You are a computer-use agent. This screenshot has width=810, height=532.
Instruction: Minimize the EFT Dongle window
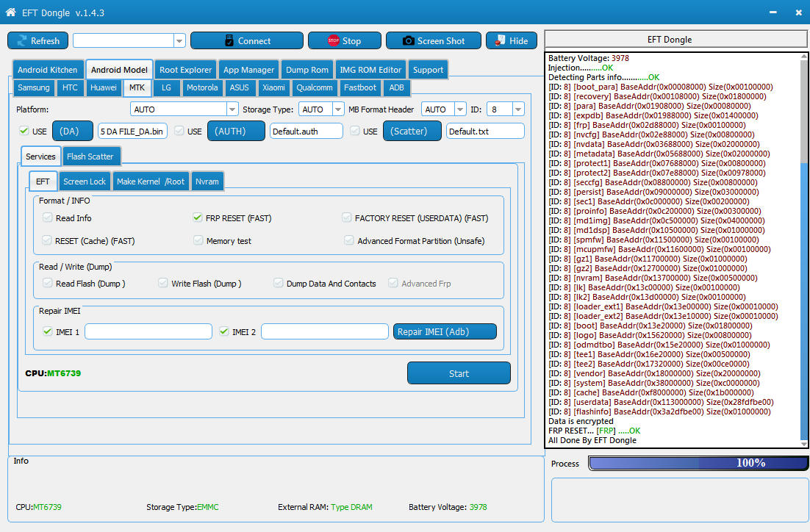tap(773, 12)
